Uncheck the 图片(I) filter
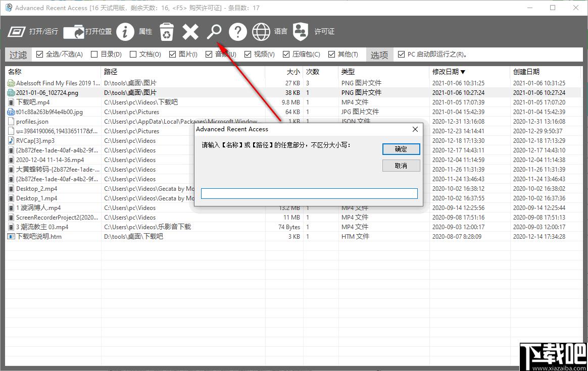Image resolution: width=588 pixels, height=371 pixels. coord(172,55)
